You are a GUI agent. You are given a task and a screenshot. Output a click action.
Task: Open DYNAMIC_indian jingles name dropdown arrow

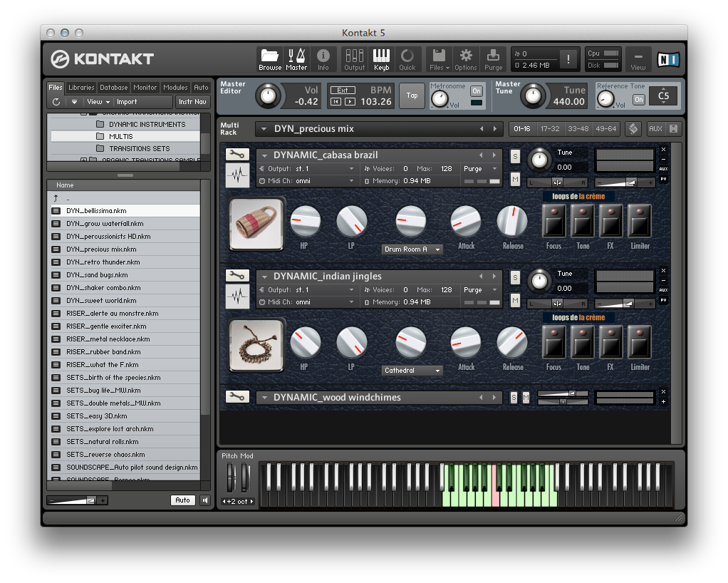pyautogui.click(x=264, y=277)
